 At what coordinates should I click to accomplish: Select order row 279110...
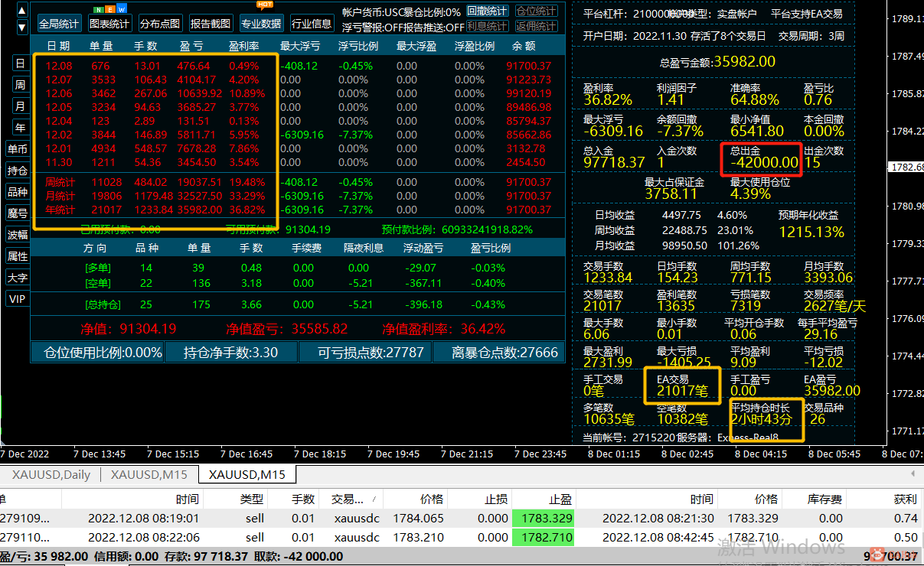[x=462, y=537]
